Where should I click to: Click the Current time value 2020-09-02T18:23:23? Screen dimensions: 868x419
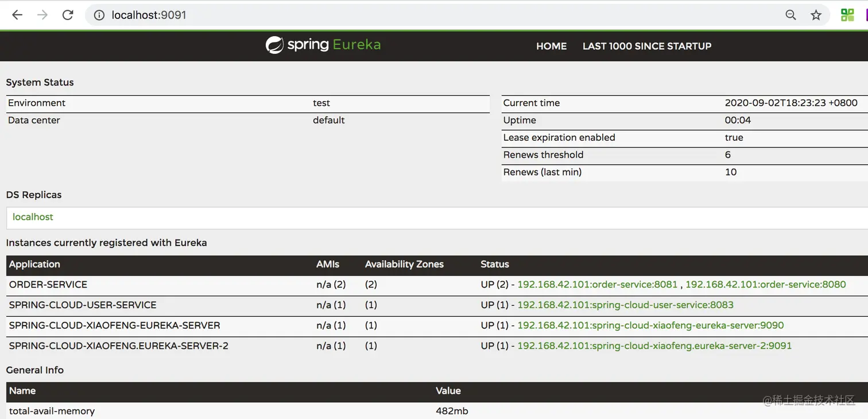coord(791,103)
